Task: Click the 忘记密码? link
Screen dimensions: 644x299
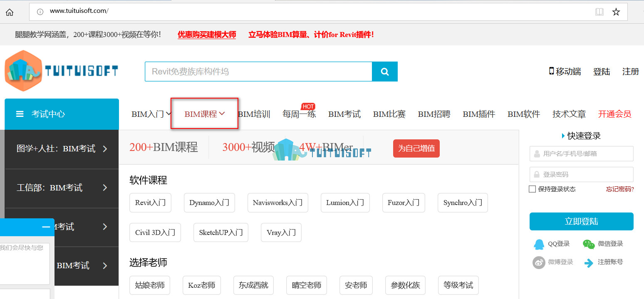Action: (x=620, y=189)
